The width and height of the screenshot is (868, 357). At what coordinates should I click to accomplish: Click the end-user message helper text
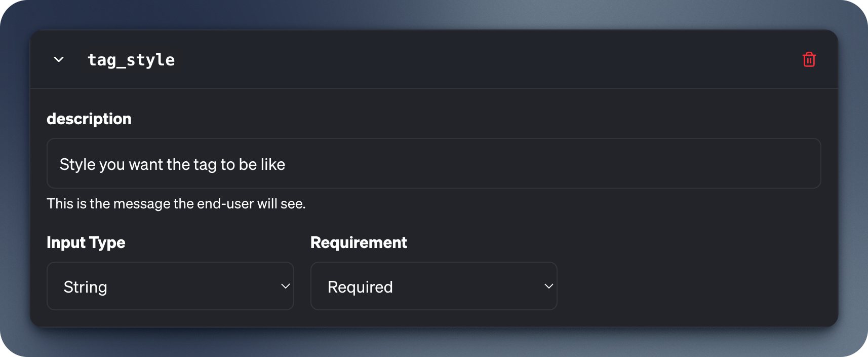pyautogui.click(x=176, y=204)
